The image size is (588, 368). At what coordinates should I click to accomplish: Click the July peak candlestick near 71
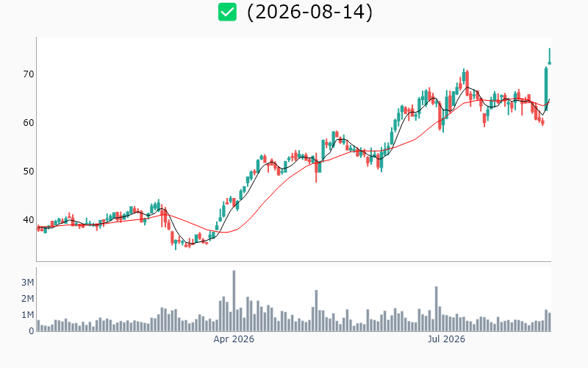coord(464,77)
